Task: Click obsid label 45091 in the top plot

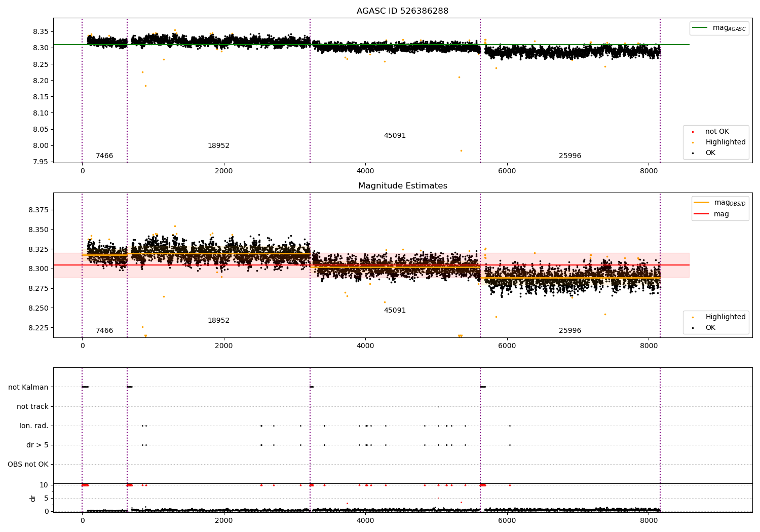Action: click(x=395, y=136)
